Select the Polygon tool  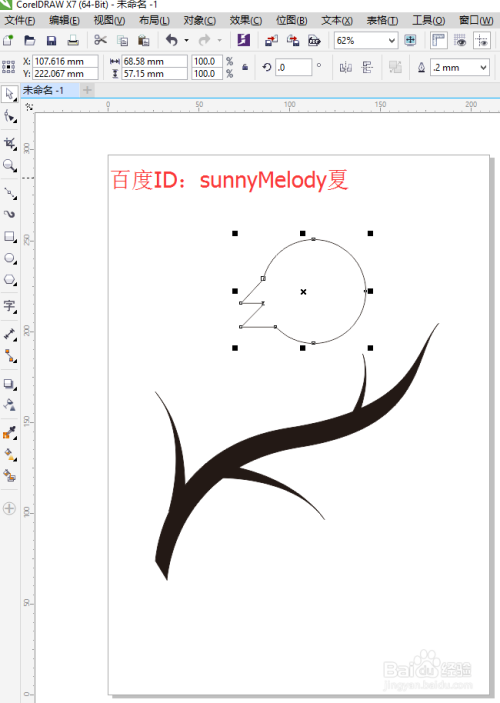9,280
